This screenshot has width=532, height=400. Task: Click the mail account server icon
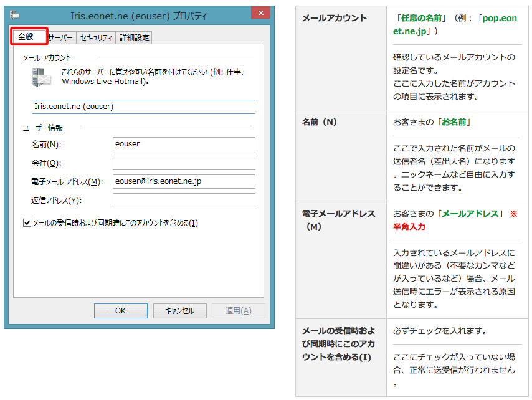tap(42, 78)
